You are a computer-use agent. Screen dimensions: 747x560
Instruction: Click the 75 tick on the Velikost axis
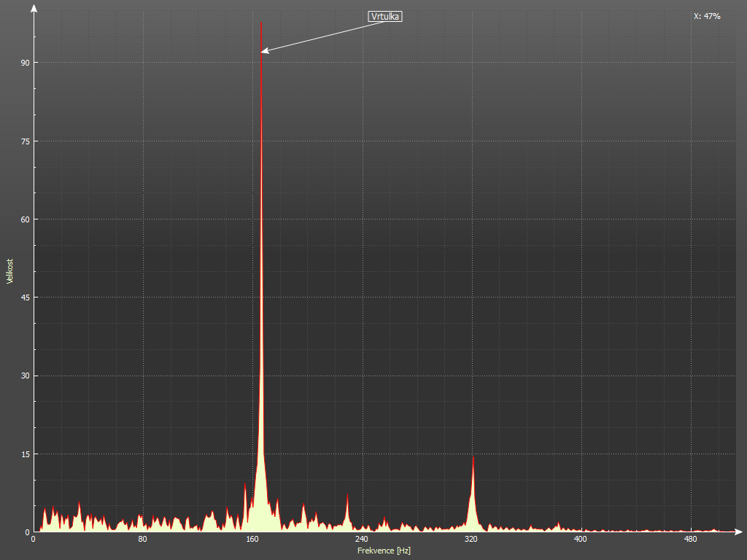coord(25,141)
